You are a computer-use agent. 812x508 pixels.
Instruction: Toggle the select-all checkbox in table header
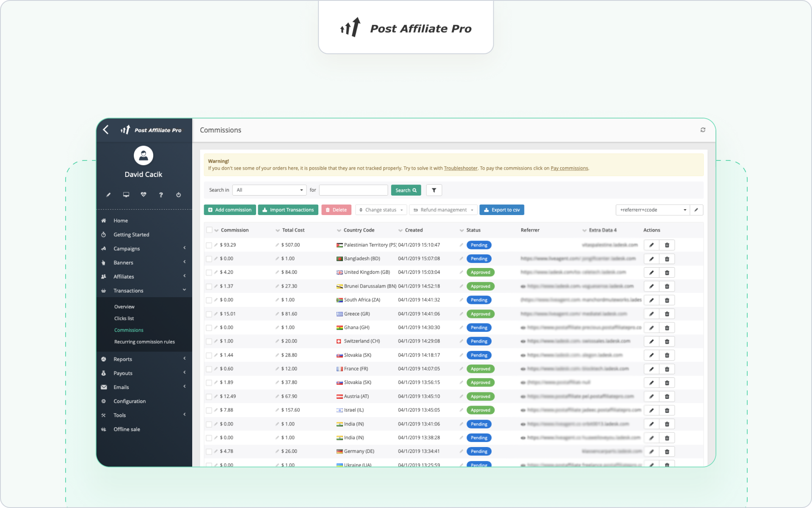pos(209,230)
